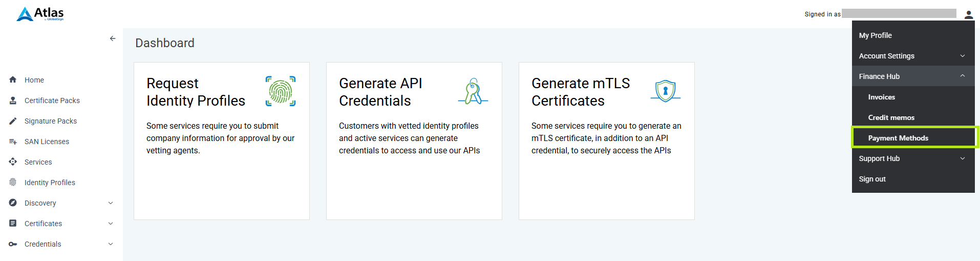Click the mTLS shield lock illustration
Screen dimensions: 980x261
point(665,91)
